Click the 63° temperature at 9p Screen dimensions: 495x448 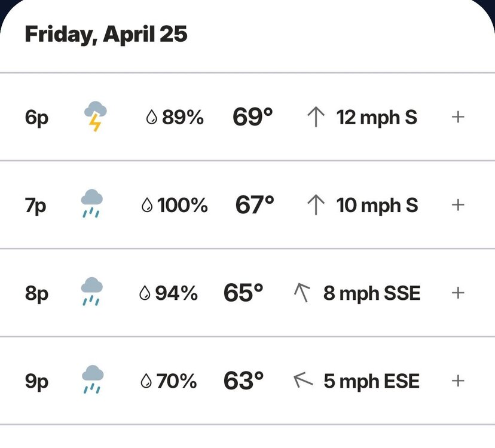click(x=243, y=381)
